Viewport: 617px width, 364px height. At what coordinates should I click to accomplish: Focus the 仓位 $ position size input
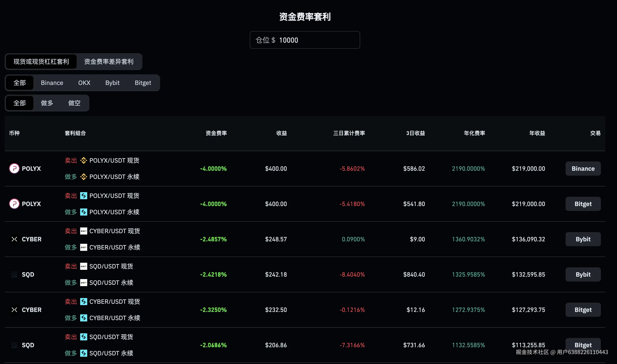[305, 40]
